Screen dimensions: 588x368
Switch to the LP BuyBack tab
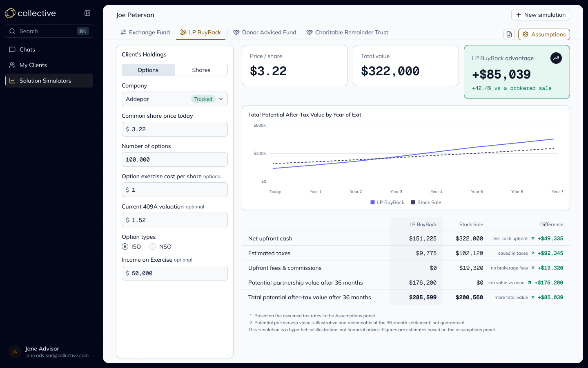tap(200, 32)
